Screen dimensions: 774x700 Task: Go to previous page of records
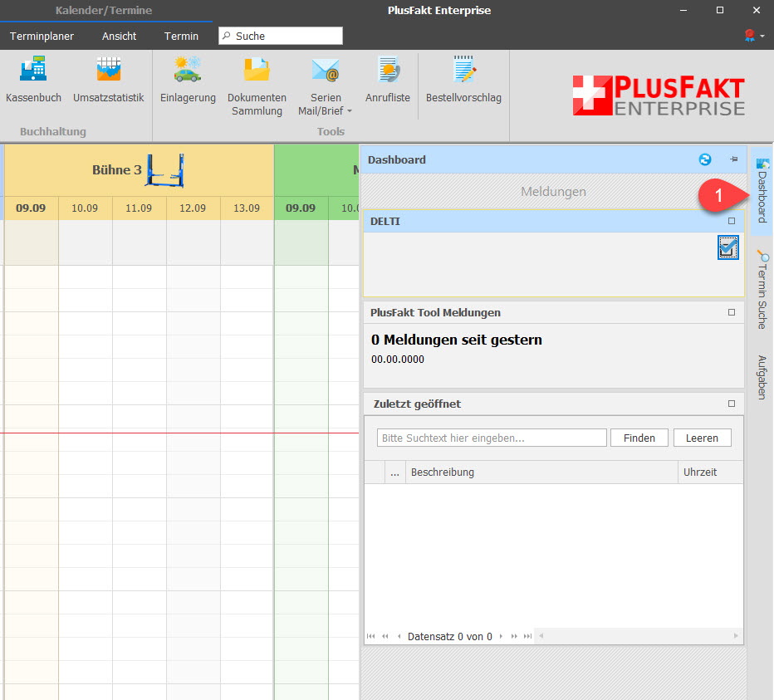[385, 636]
